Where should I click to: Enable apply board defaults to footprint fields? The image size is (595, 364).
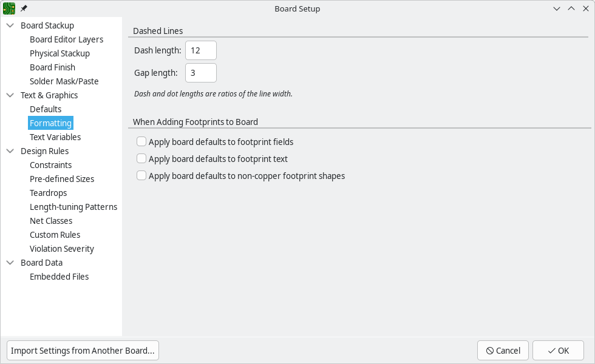tap(141, 141)
